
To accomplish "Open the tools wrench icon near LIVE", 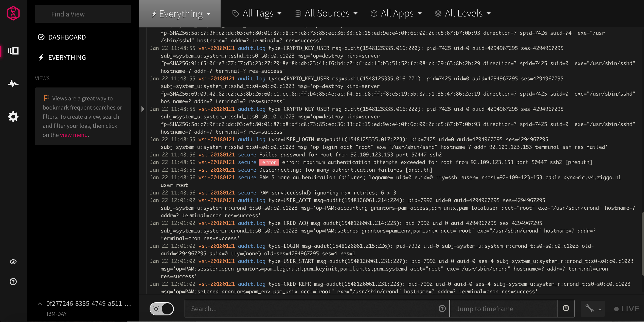I will tap(590, 309).
